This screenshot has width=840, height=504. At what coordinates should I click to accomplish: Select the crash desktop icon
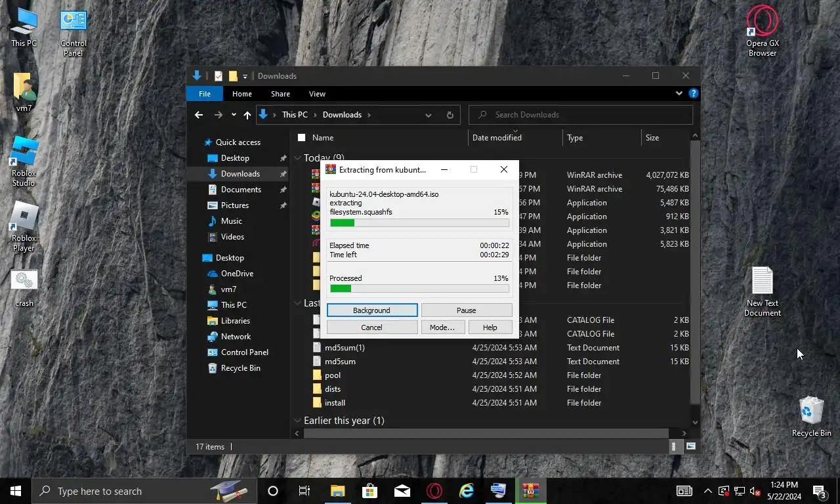[x=24, y=289]
